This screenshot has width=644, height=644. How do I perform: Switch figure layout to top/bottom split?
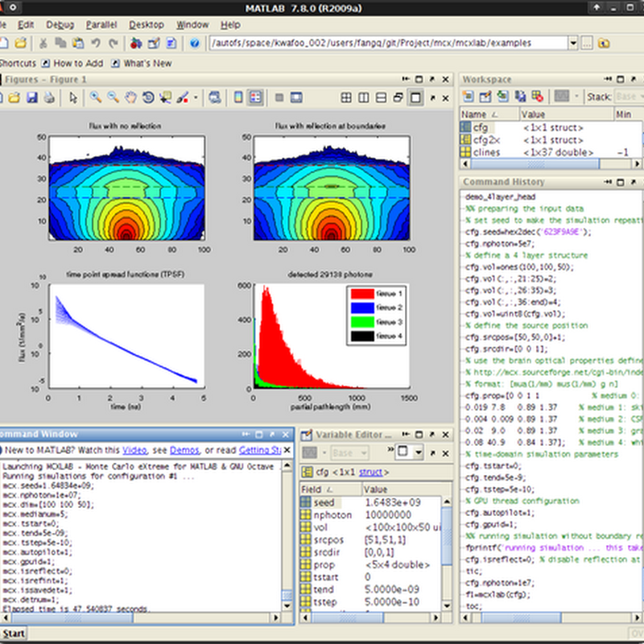point(381,97)
